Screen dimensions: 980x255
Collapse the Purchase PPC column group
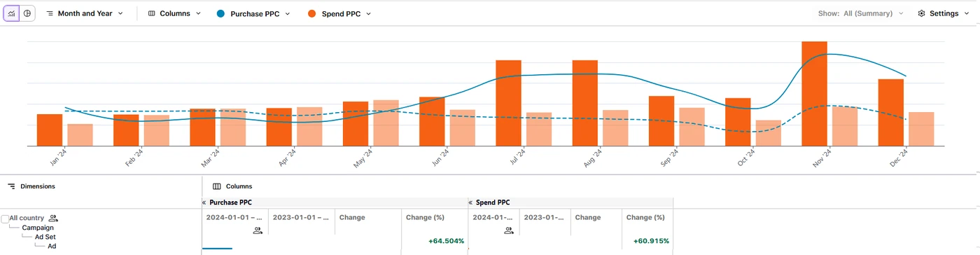204,202
